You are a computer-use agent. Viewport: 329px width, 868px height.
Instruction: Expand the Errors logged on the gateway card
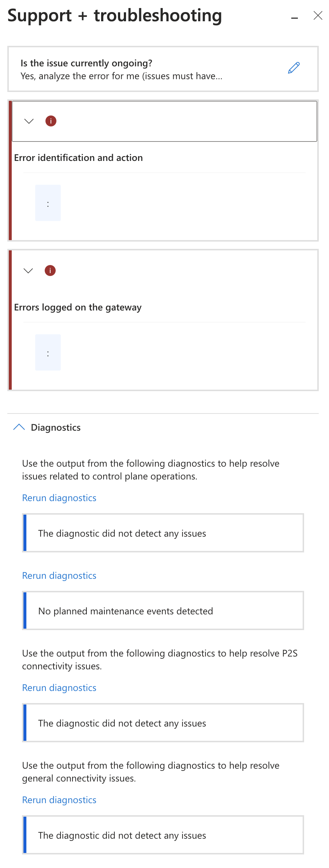coord(27,271)
